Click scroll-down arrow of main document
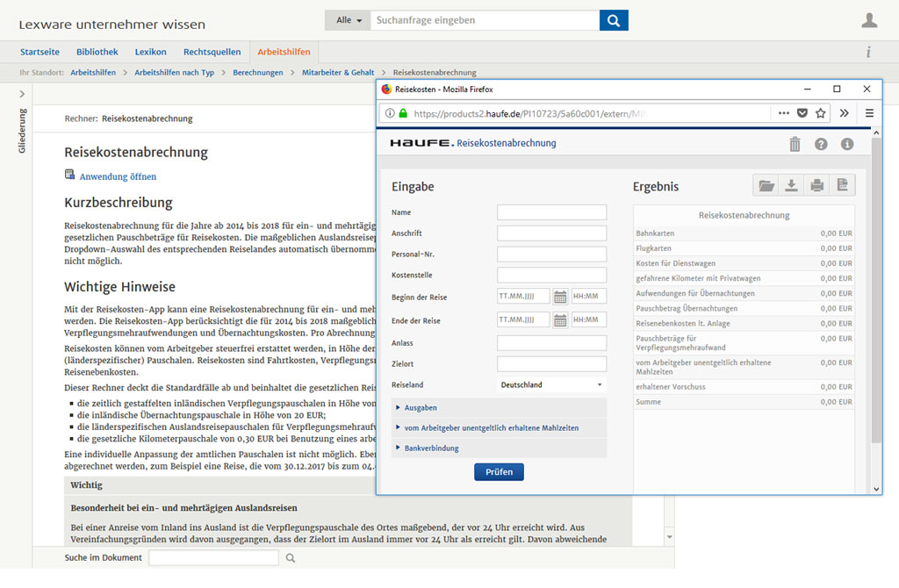 point(669,537)
